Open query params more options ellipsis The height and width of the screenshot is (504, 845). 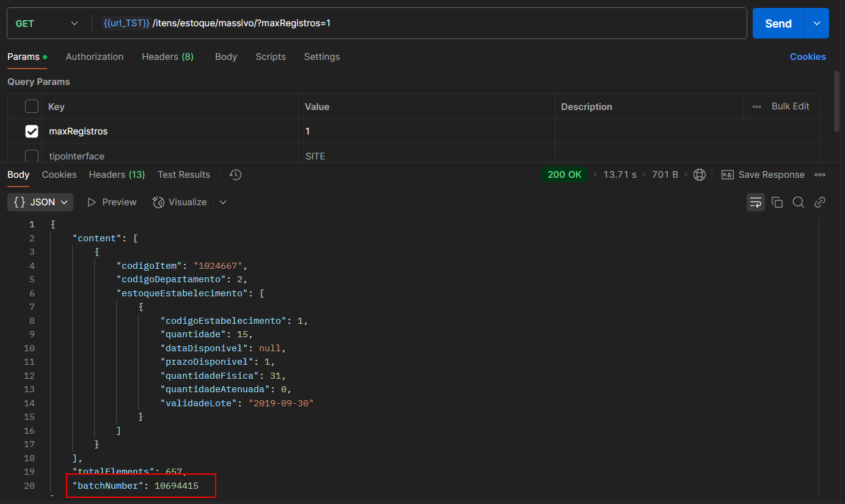click(756, 106)
